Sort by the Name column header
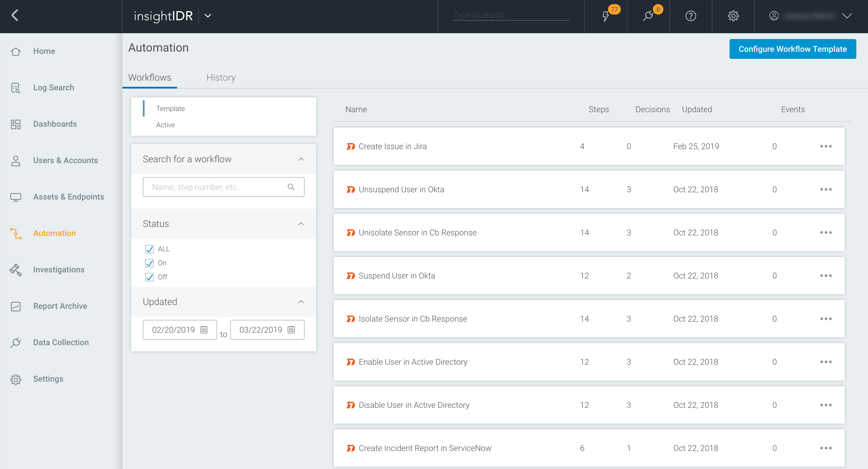Image resolution: width=868 pixels, height=469 pixels. coord(356,110)
